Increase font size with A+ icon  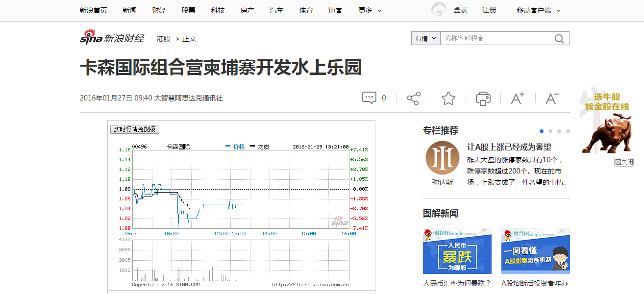pyautogui.click(x=518, y=98)
